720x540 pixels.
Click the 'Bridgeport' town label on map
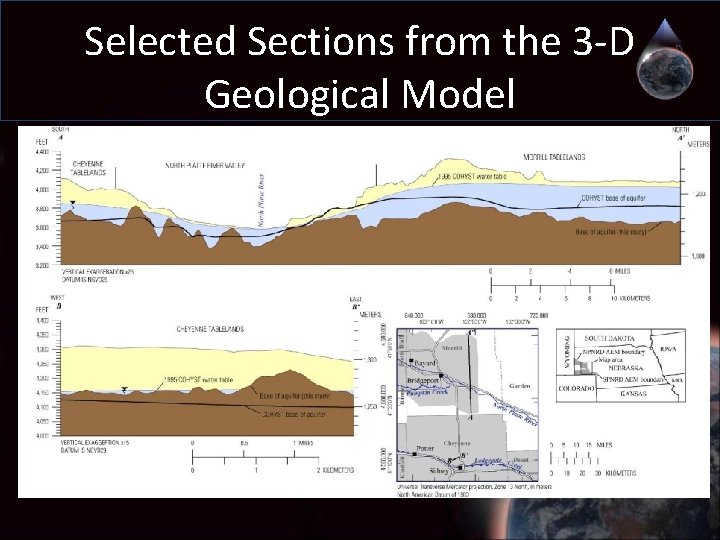click(423, 381)
